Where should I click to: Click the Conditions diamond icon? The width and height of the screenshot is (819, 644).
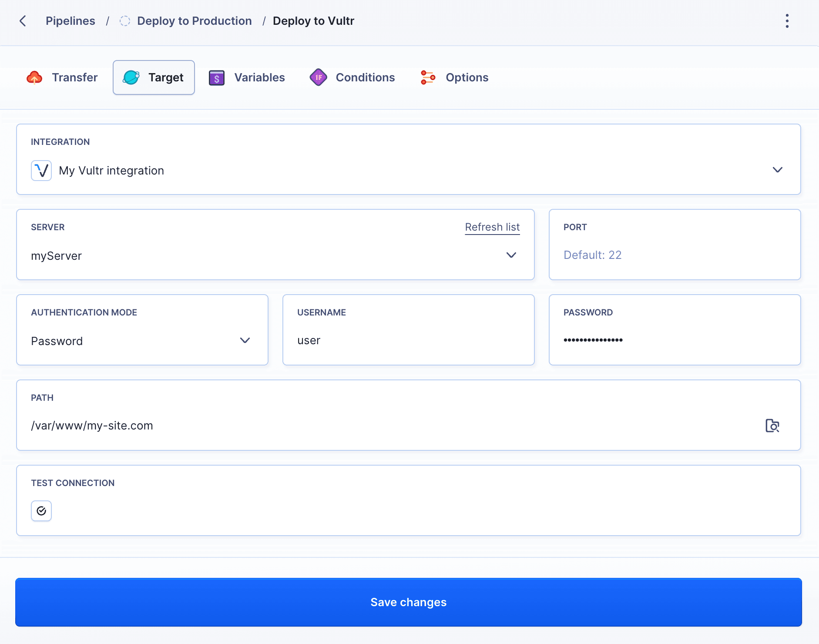coord(319,77)
